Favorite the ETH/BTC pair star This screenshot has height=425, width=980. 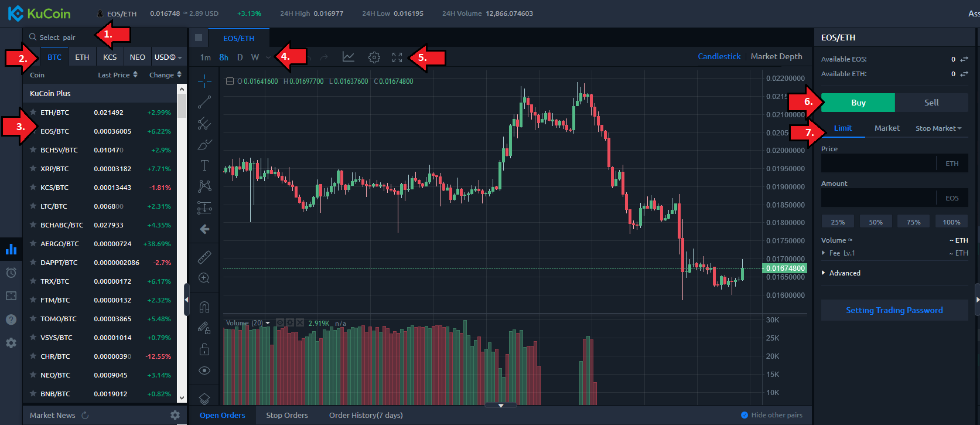pyautogui.click(x=33, y=112)
